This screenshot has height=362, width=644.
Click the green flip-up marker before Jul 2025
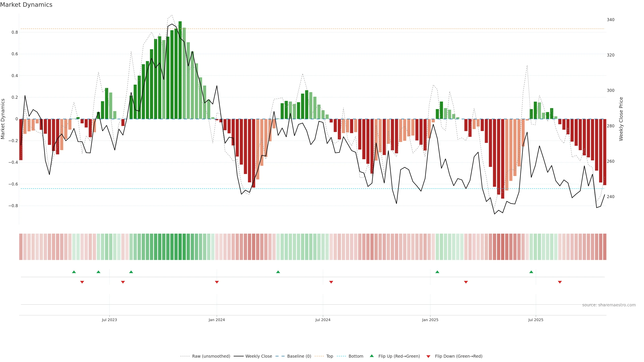click(531, 272)
